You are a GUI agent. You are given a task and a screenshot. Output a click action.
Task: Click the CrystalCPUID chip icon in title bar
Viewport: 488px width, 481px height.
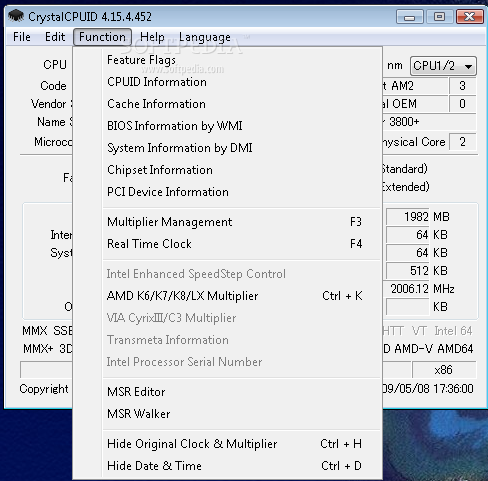point(16,16)
